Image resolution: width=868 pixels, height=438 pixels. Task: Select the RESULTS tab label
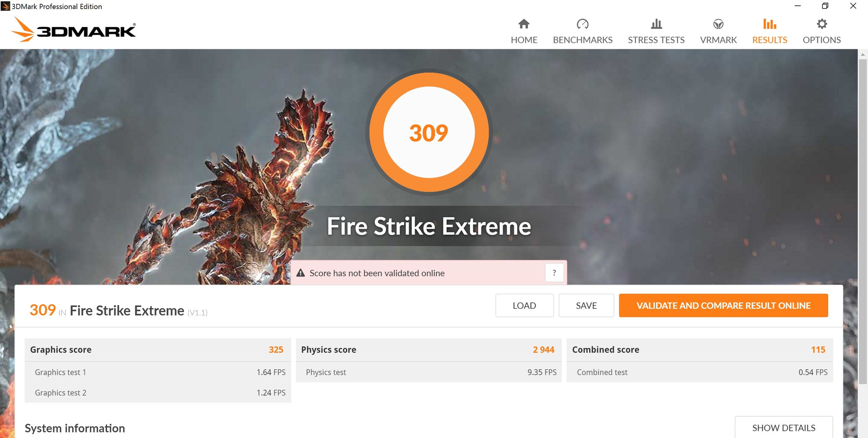coord(769,40)
